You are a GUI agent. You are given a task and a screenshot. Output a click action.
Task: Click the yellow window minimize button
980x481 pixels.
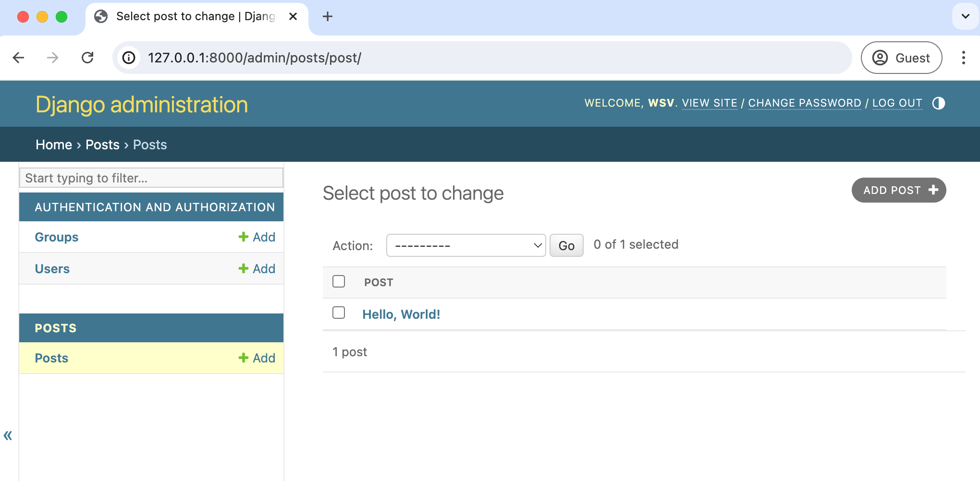click(x=42, y=17)
